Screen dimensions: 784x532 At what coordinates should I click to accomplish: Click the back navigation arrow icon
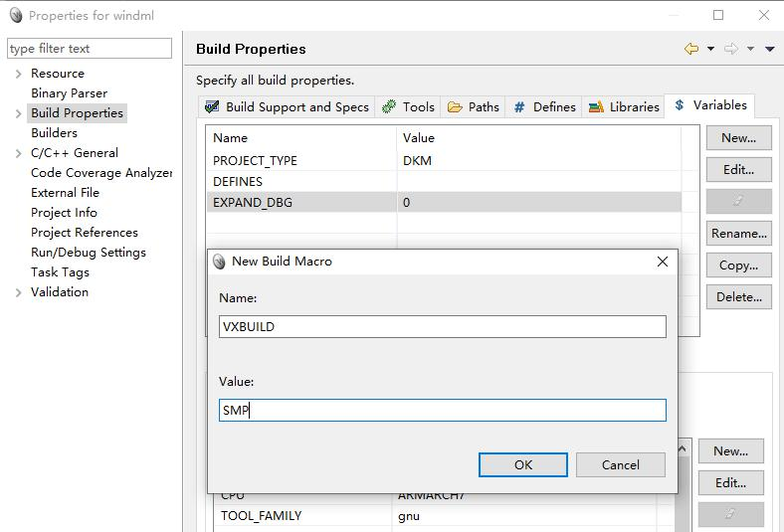coord(691,49)
